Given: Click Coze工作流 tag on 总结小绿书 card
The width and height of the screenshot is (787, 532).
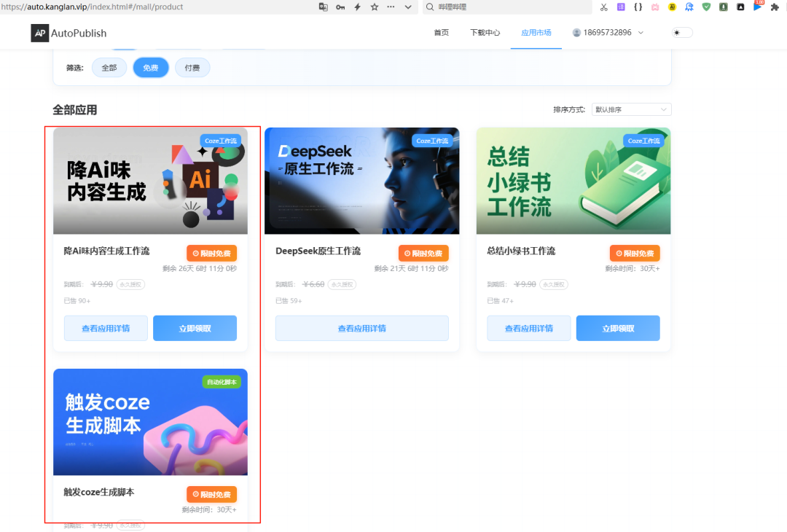Looking at the screenshot, I should [643, 141].
